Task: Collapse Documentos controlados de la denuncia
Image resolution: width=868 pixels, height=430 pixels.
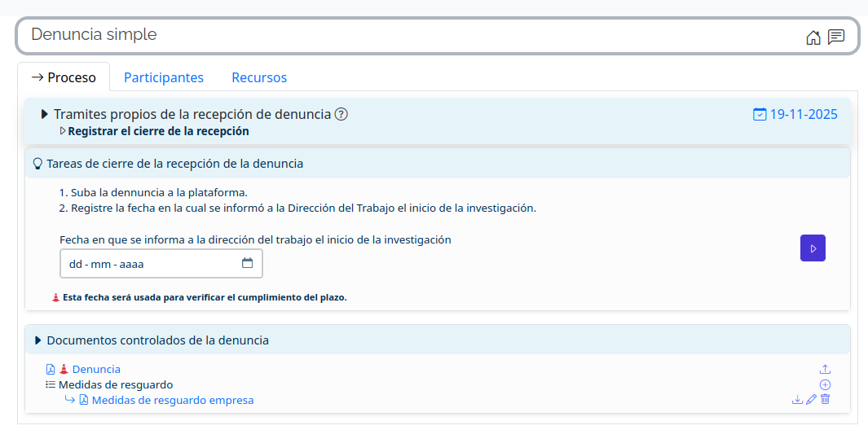Action: 37,340
